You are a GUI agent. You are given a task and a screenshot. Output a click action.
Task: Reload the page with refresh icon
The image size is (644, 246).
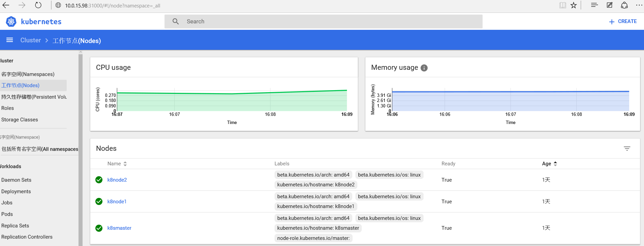pyautogui.click(x=38, y=5)
